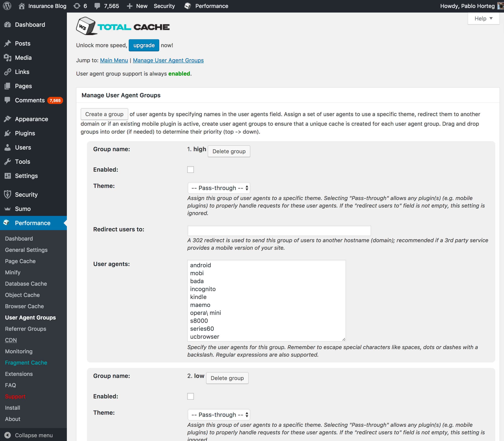This screenshot has height=441, width=504.
Task: Click the Users person icon
Action: click(8, 147)
